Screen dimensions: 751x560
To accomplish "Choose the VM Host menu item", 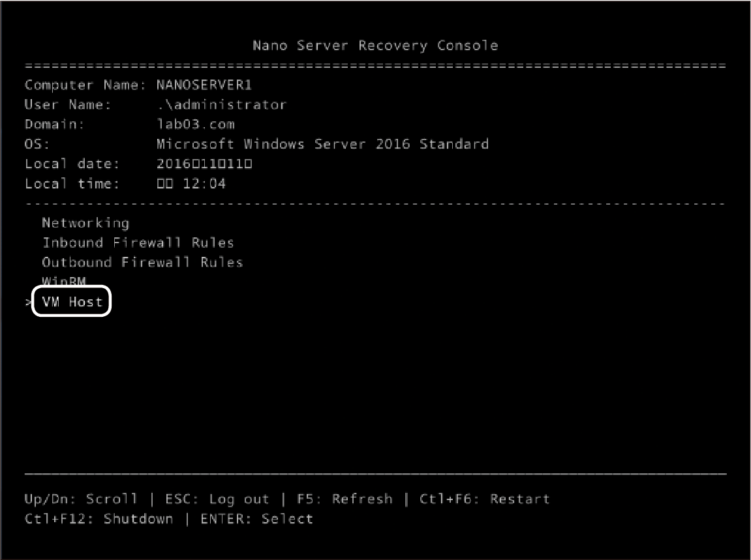I will [72, 302].
